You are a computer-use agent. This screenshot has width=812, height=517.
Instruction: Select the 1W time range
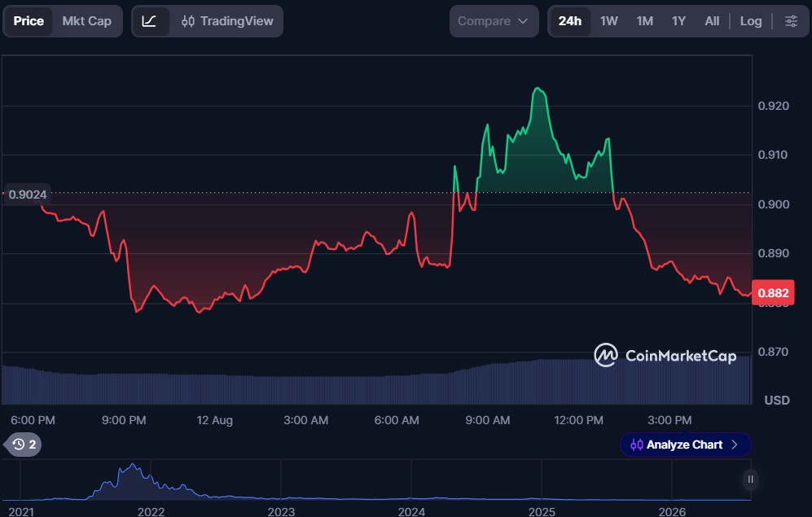(609, 21)
